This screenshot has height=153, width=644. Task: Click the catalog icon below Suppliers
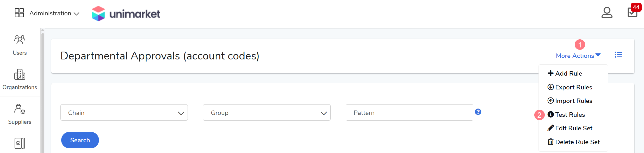pos(20,143)
